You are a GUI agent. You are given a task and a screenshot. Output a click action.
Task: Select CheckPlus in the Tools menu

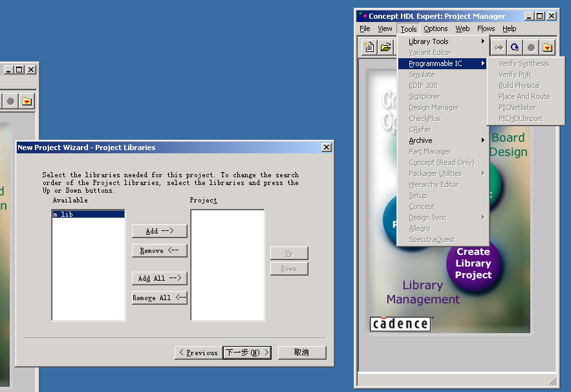tap(442, 118)
